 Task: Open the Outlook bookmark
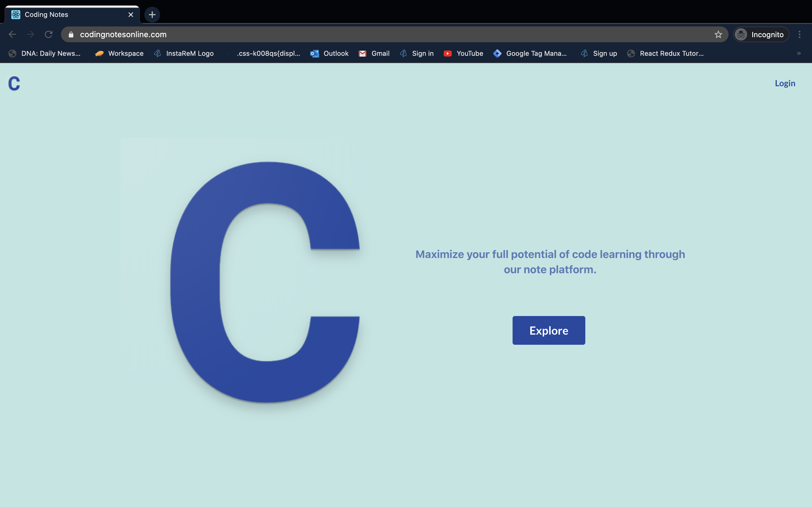[x=330, y=54]
